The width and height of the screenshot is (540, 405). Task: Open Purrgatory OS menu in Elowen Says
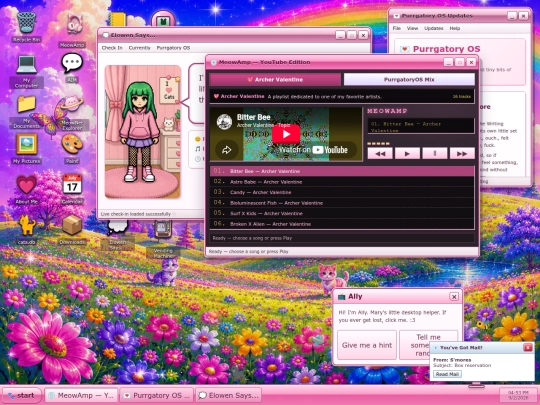click(x=173, y=48)
